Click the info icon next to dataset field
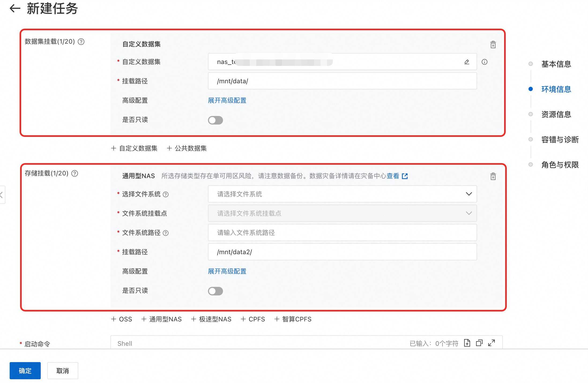Screen dimensions: 588x383 (484, 62)
